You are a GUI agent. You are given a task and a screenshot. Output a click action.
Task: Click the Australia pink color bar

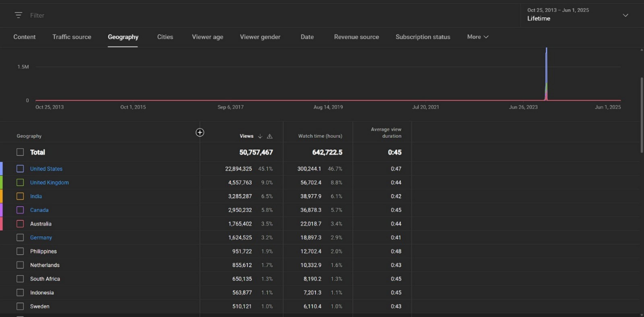pos(2,224)
